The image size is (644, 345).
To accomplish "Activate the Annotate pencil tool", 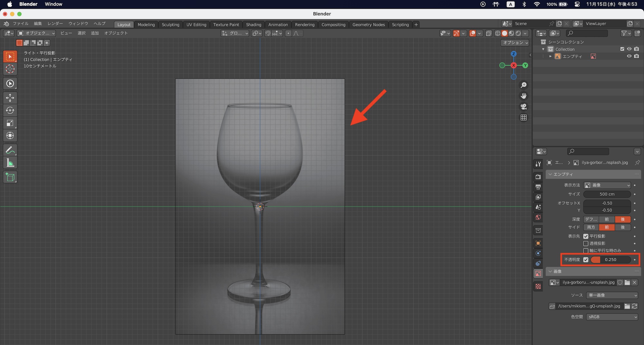I will pos(10,150).
